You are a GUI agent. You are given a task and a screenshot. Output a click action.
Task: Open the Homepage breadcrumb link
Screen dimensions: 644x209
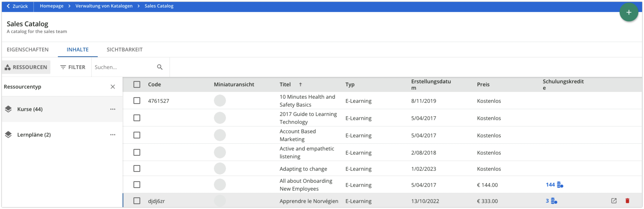click(x=52, y=6)
